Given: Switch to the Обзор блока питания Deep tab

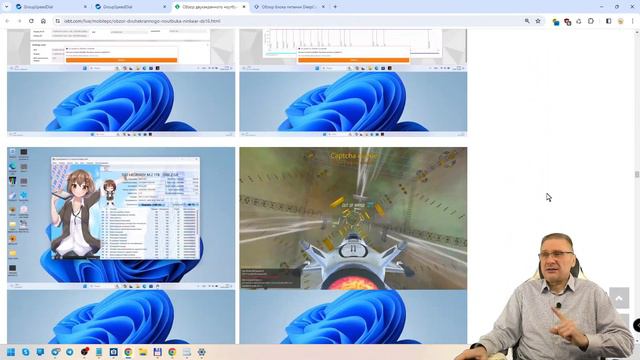Looking at the screenshot, I should click(x=289, y=7).
